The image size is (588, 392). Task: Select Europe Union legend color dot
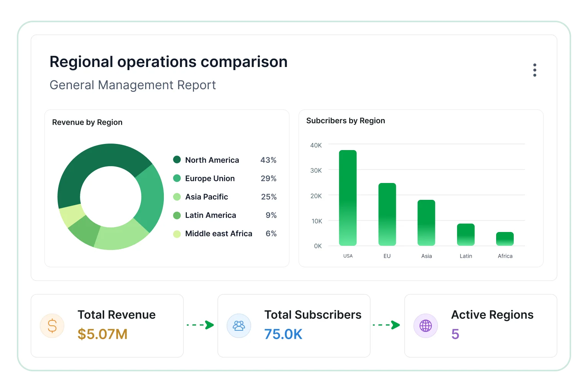pyautogui.click(x=177, y=178)
